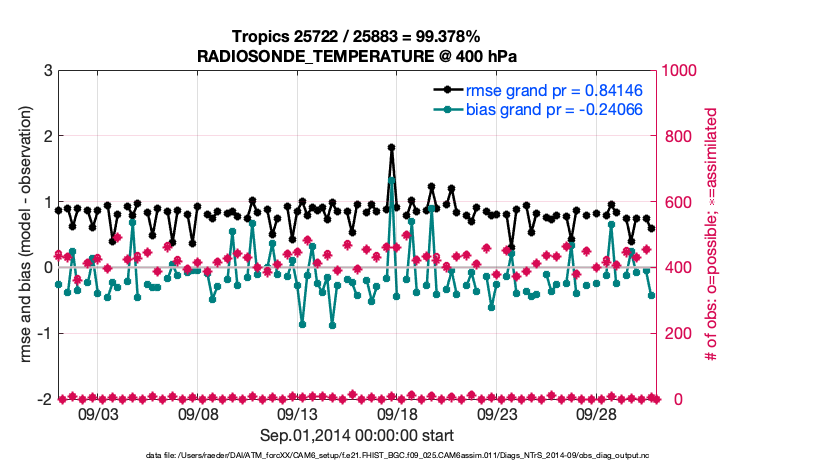Click the RADIOSONDE_TEMPERATURE @ 400 hPa subtitle
830x470 pixels.
click(x=357, y=55)
